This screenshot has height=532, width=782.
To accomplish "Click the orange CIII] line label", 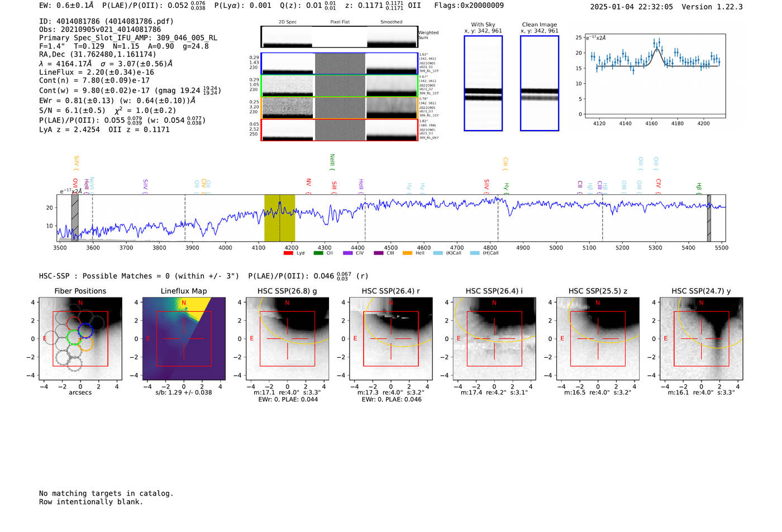I will (x=505, y=164).
